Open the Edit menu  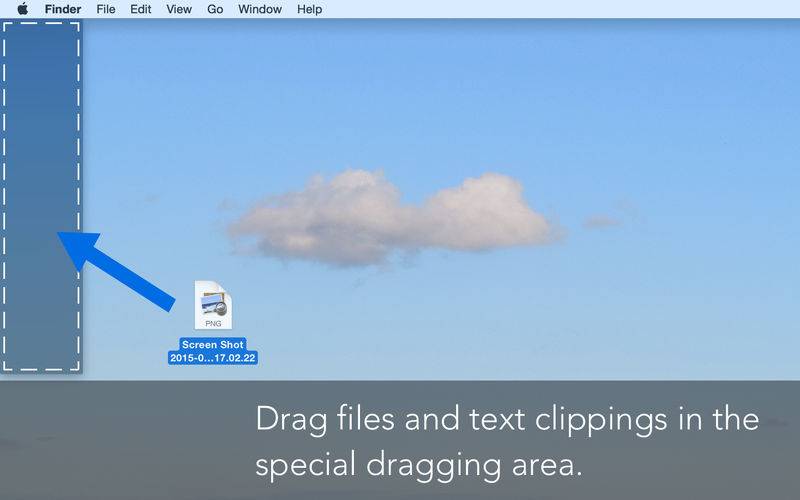coord(140,9)
